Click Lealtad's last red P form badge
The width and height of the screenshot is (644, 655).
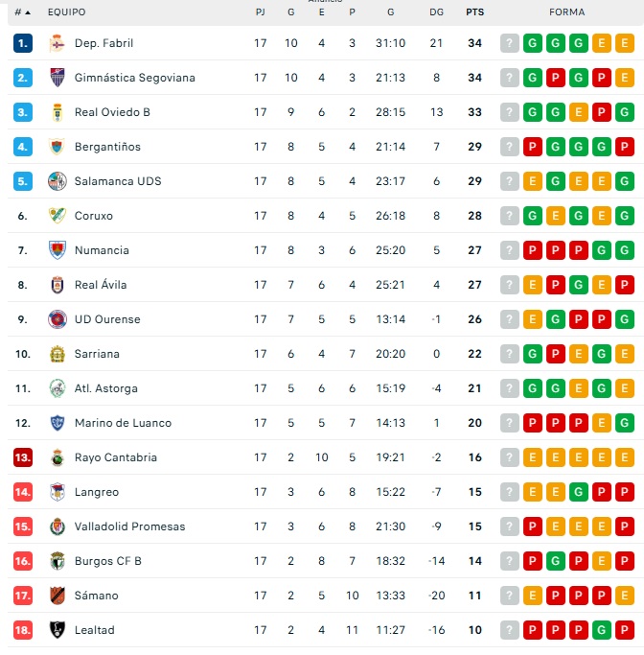pyautogui.click(x=625, y=630)
